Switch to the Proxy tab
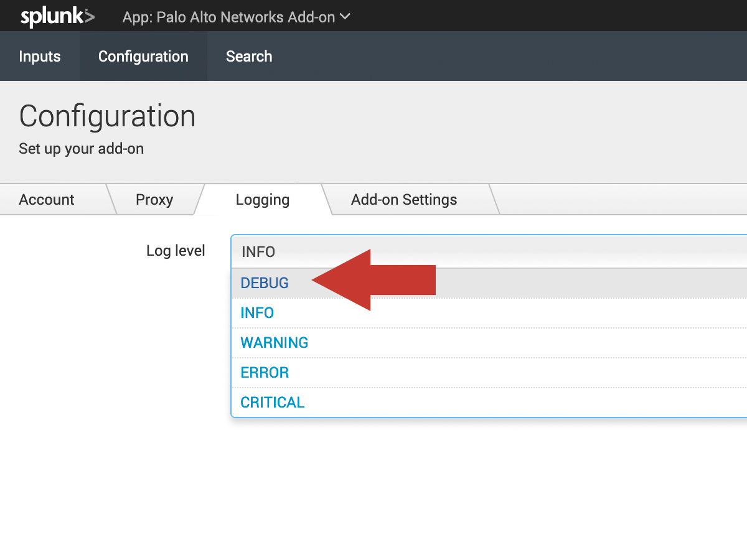The width and height of the screenshot is (747, 560). pos(154,200)
